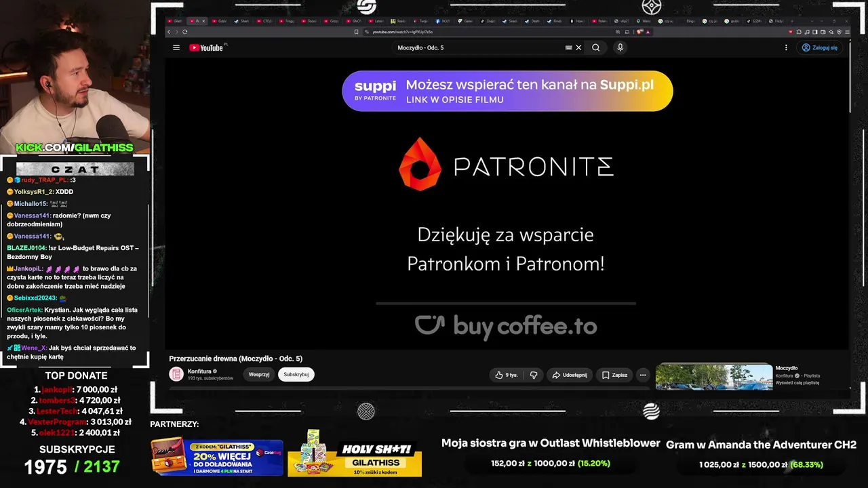
Task: Click the 193 tys. subskrybentów count
Action: [x=210, y=378]
